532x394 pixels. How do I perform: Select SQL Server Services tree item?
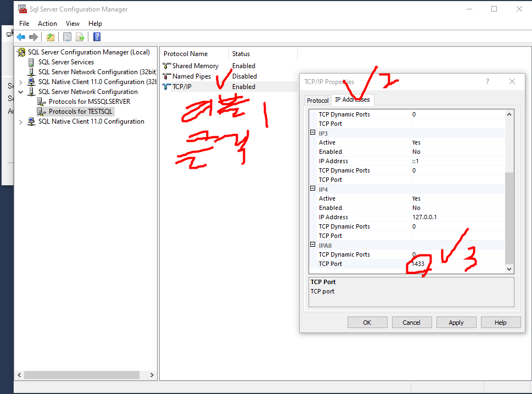[66, 62]
